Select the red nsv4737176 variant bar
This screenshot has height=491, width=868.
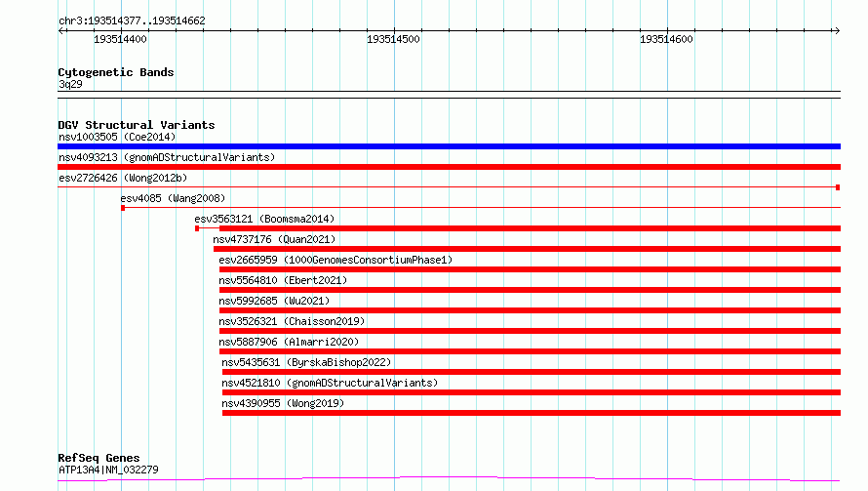pos(527,249)
